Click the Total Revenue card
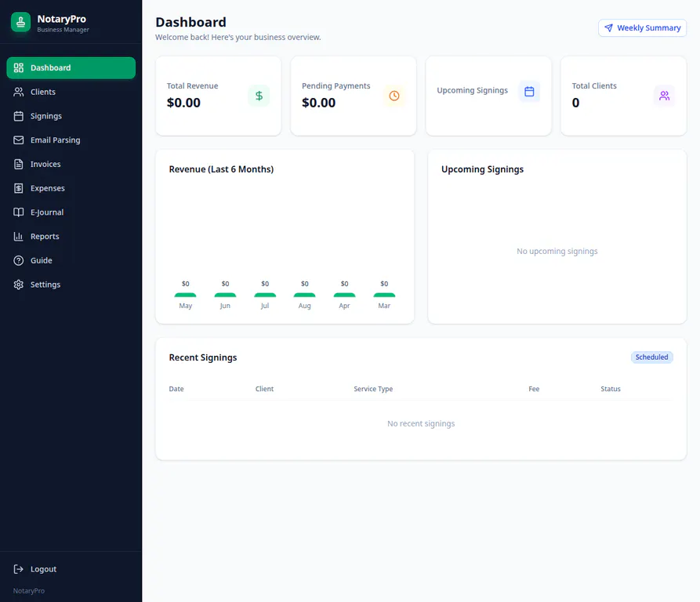The height and width of the screenshot is (602, 700). pos(218,96)
